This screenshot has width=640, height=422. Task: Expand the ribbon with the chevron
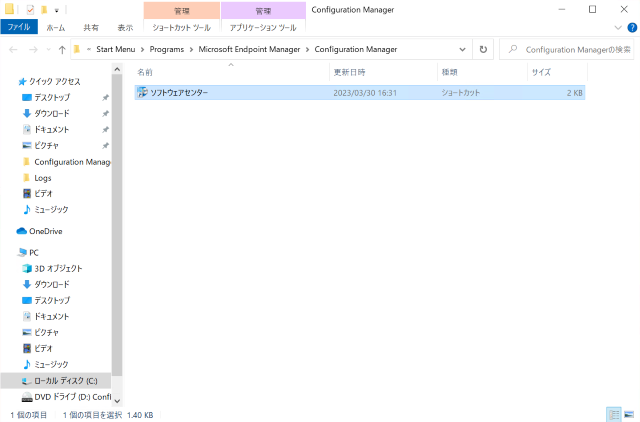pyautogui.click(x=617, y=28)
